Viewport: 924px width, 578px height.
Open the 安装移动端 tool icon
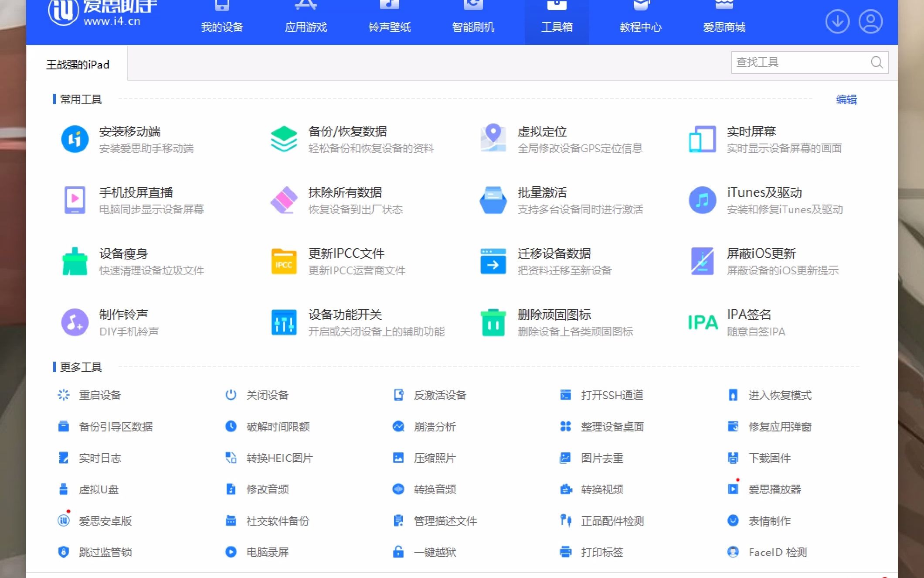(x=75, y=140)
